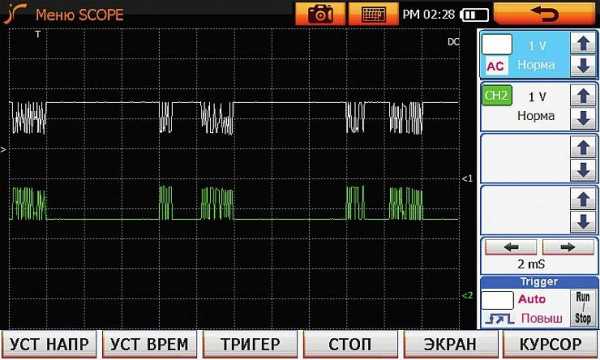Click the channel 1 zero-level marker

467,179
